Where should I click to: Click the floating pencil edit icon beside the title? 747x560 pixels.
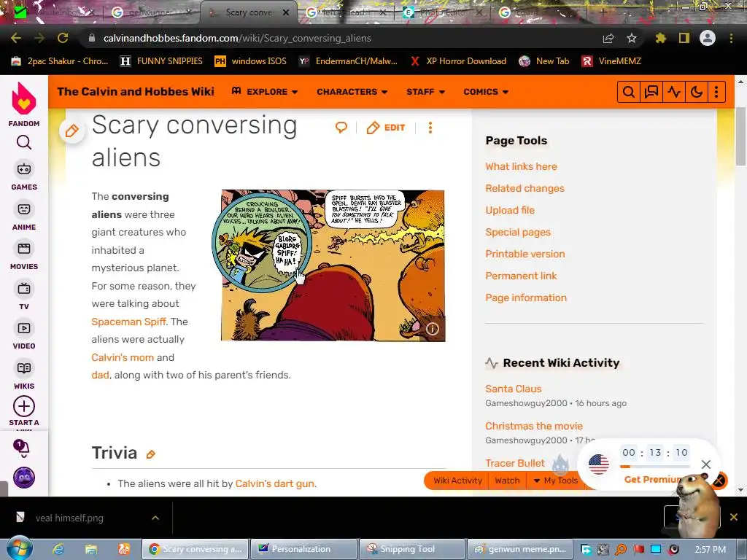[x=72, y=131]
